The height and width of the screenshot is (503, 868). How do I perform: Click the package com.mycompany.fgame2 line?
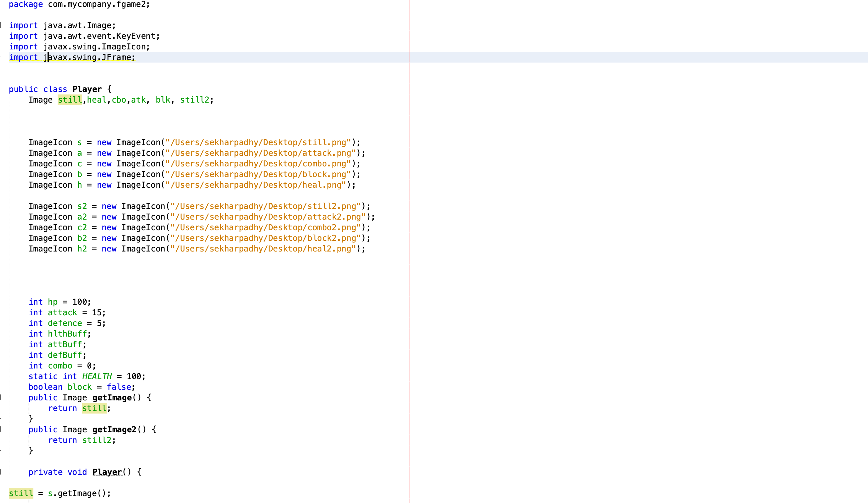tap(79, 4)
